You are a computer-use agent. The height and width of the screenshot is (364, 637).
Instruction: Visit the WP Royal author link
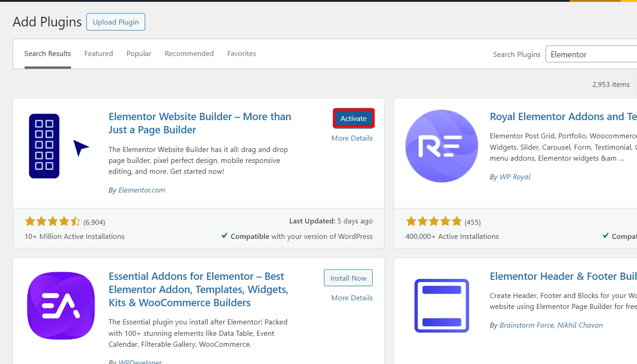[x=515, y=177]
